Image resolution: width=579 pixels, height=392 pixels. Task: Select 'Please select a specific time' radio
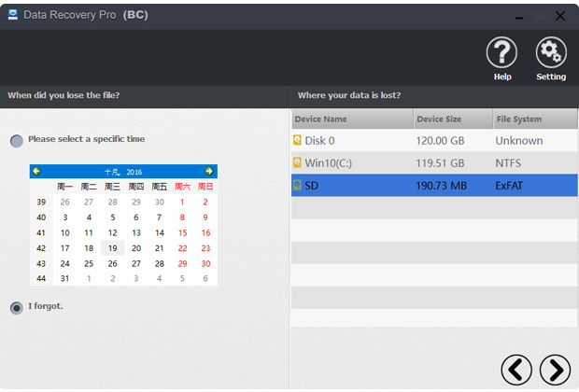point(17,141)
